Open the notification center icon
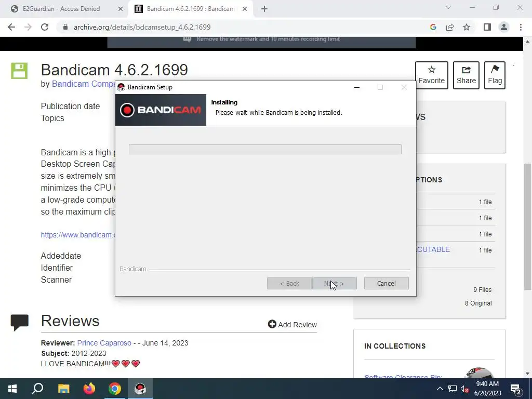Screen dimensions: 532x399 pyautogui.click(x=516, y=389)
